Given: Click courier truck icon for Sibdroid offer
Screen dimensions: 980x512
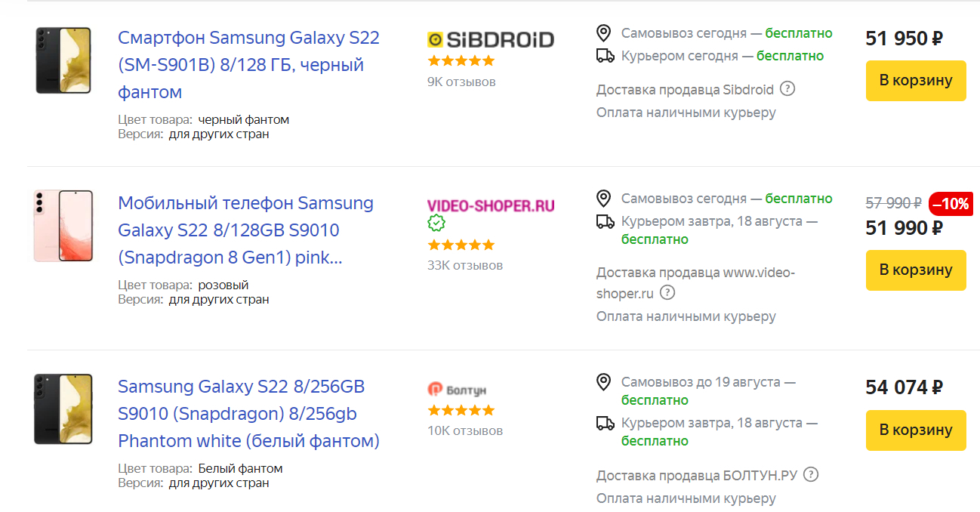Looking at the screenshot, I should 605,55.
